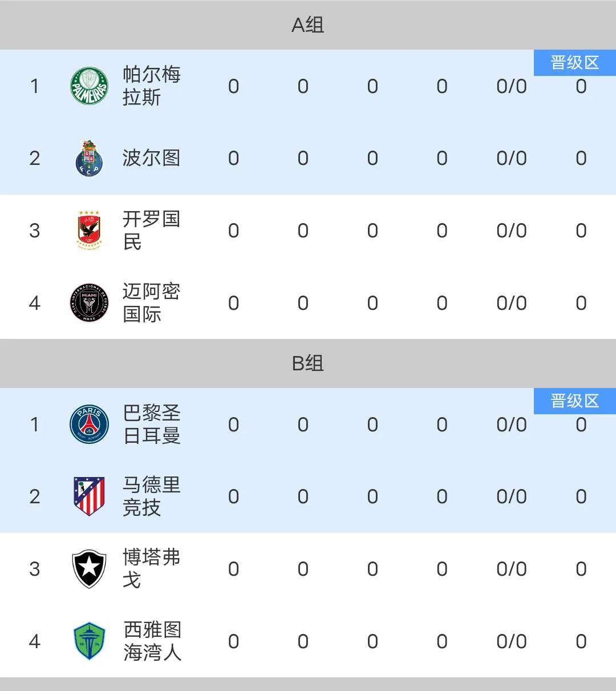Open team name 帕尔梅拉斯
This screenshot has width=616, height=691.
coord(152,86)
